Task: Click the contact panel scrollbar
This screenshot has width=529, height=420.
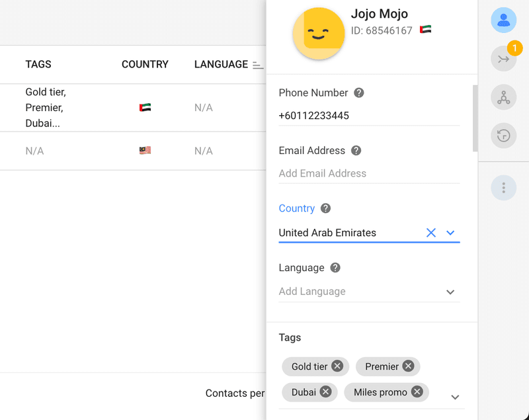Action: pyautogui.click(x=475, y=118)
